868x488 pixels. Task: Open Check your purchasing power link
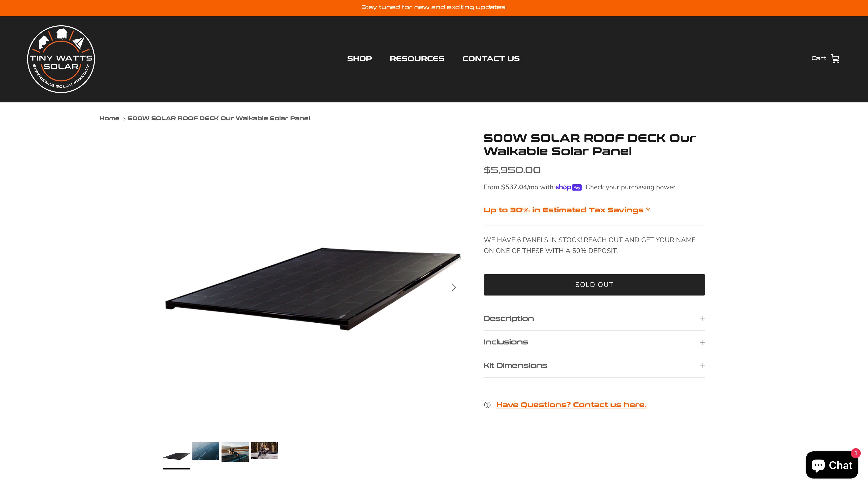tap(630, 187)
